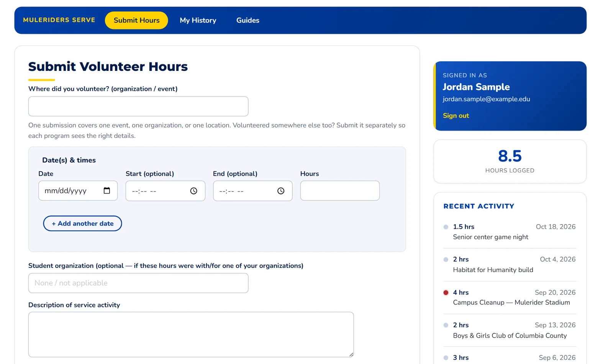
Task: Select the Boys & Girls Club entry
Action: click(510, 330)
